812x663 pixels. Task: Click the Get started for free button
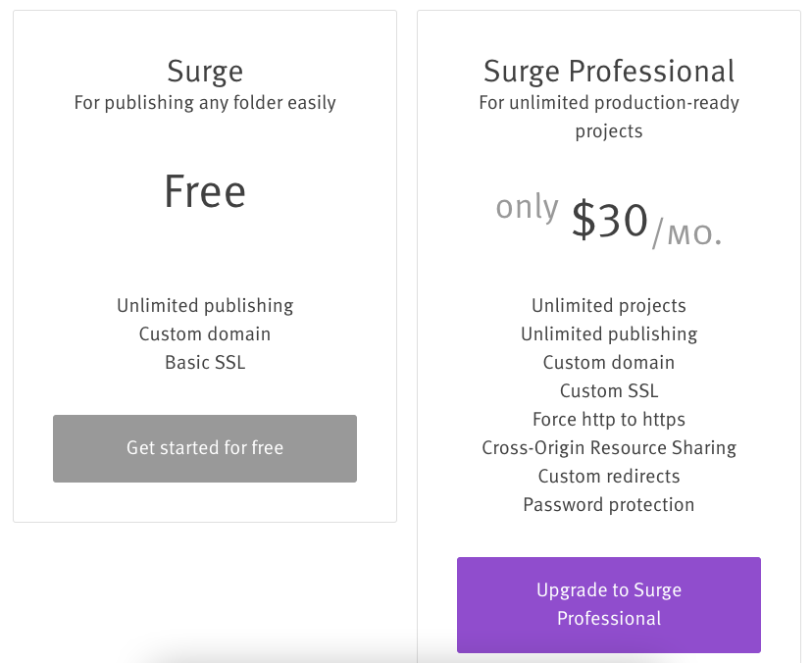point(204,447)
